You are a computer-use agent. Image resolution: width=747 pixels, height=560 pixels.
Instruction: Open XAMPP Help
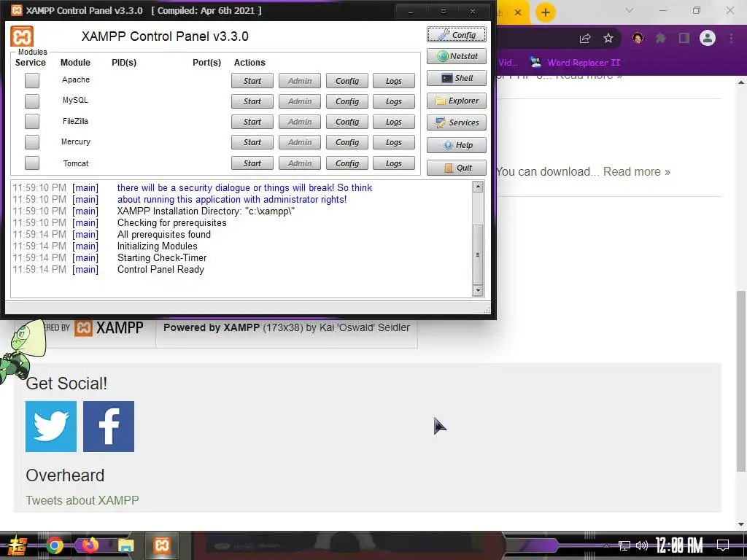[457, 145]
